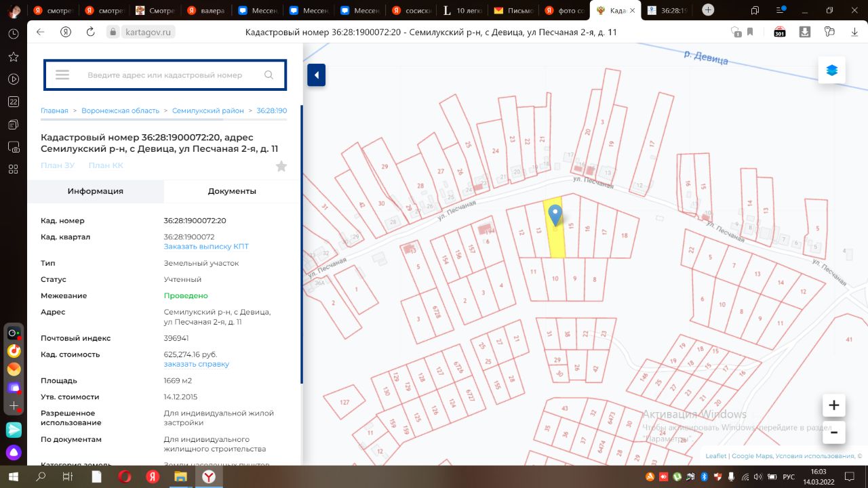Viewport: 868px width, 488px height.
Task: Click the green Проведено status text
Action: coord(186,296)
